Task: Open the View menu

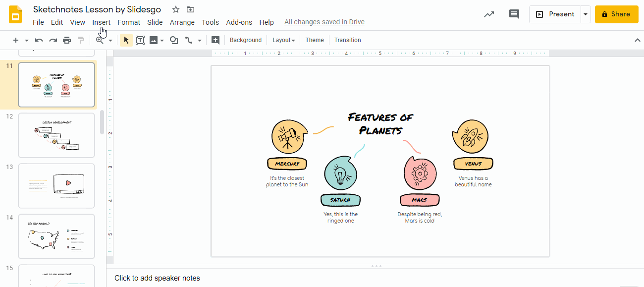Action: point(77,22)
